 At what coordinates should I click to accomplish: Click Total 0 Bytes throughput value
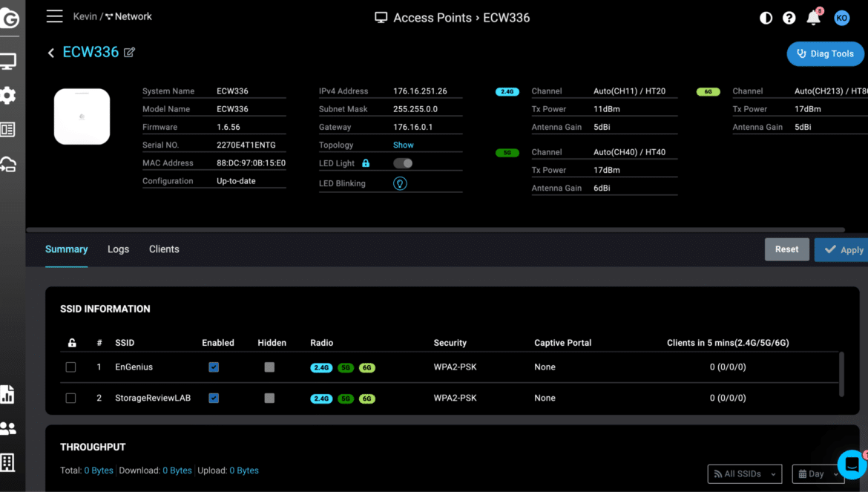[99, 470]
